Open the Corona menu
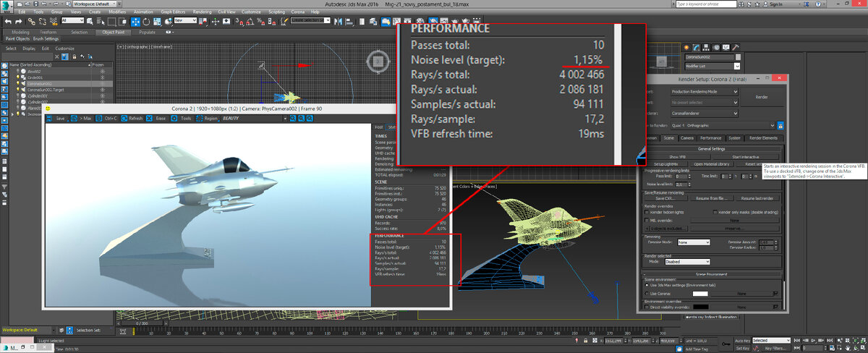Screen dimensions: 868x353 click(298, 12)
